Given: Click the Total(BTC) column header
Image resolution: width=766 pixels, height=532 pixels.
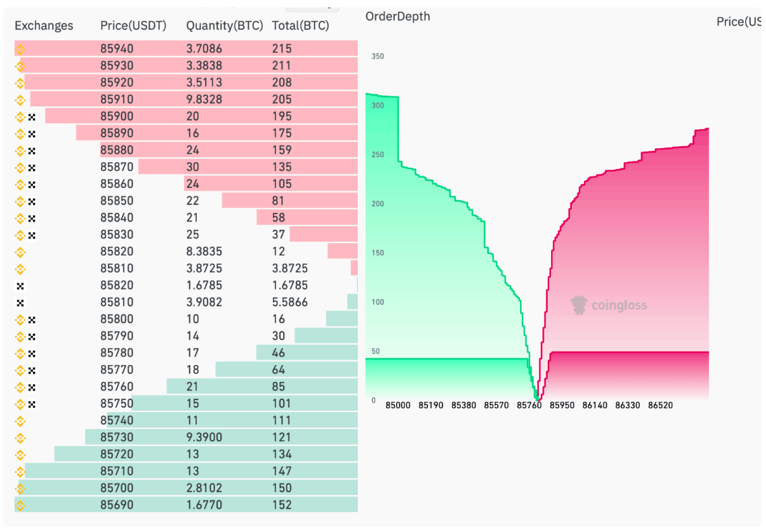Looking at the screenshot, I should point(300,26).
